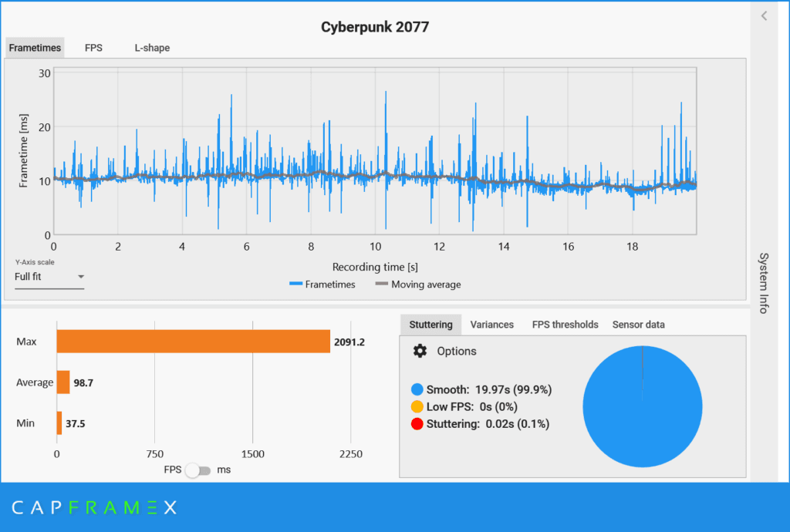The image size is (790, 532).
Task: Open the Variances tab
Action: 491,325
